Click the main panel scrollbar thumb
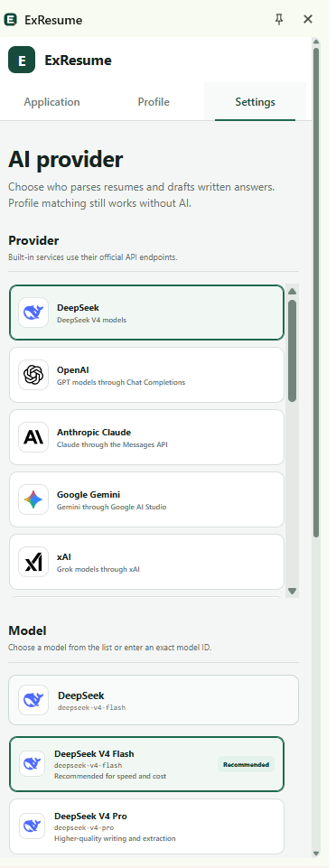Viewport: 336px width, 868px height. click(x=316, y=293)
